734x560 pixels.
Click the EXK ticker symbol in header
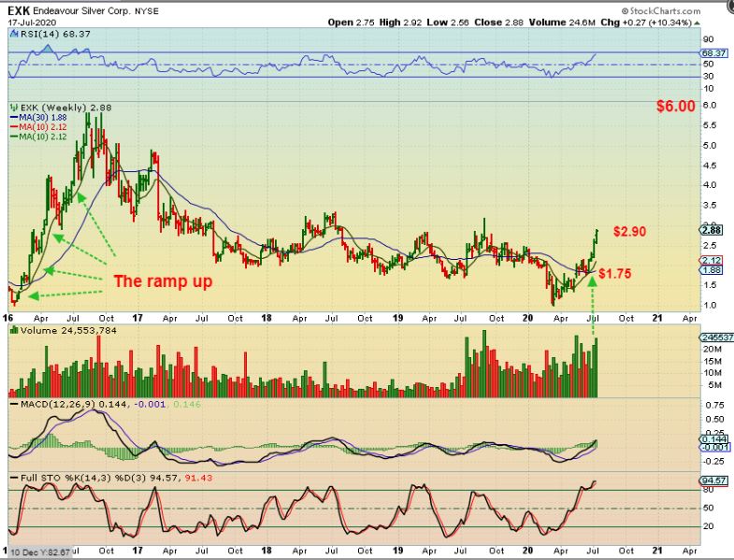[19, 11]
